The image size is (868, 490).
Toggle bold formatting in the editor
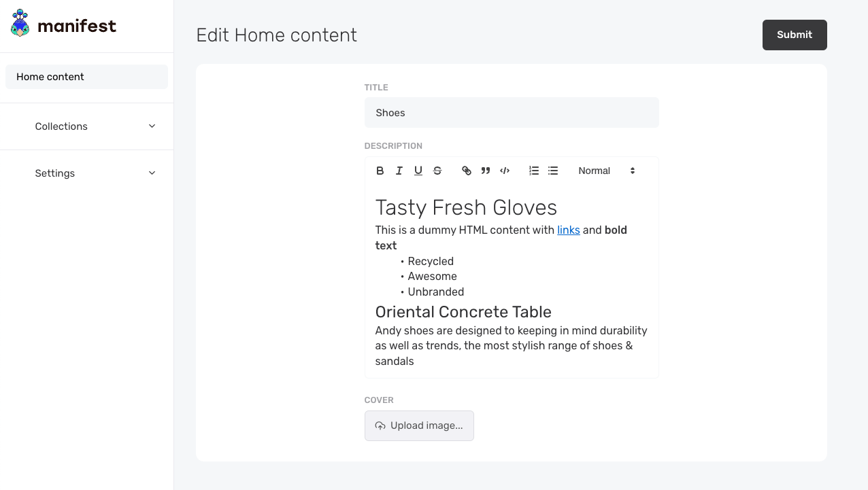coord(380,171)
